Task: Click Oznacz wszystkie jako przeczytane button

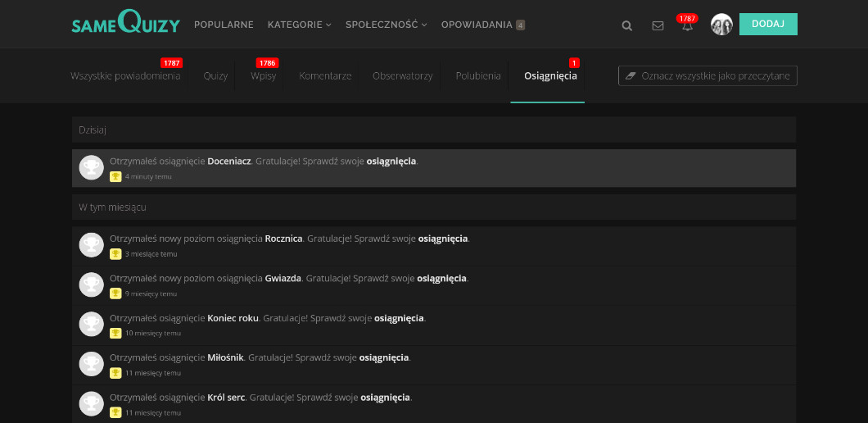Action: point(708,76)
